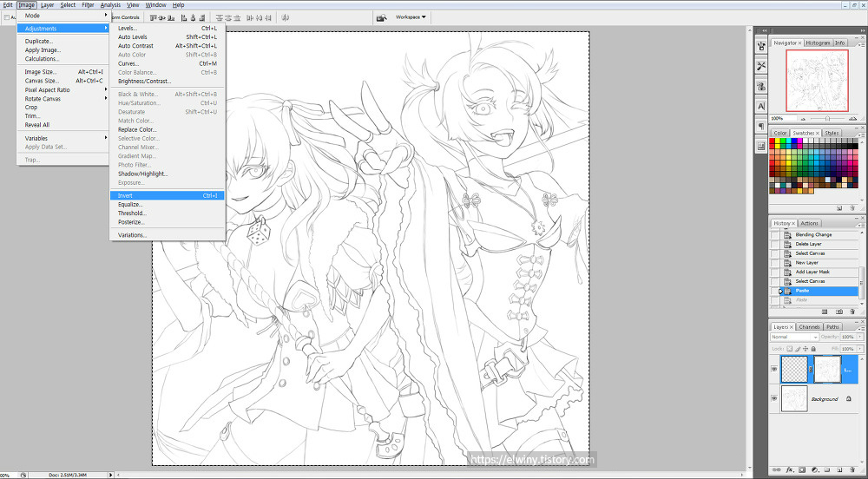Toggle snapshot source box beside Blending Change
The height and width of the screenshot is (479, 868).
(774, 235)
